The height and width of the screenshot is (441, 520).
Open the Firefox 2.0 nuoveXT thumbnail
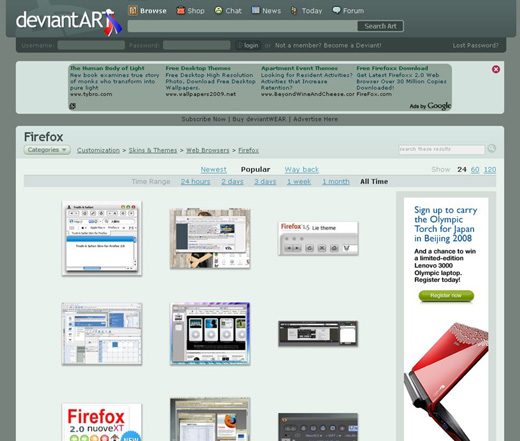click(x=102, y=422)
